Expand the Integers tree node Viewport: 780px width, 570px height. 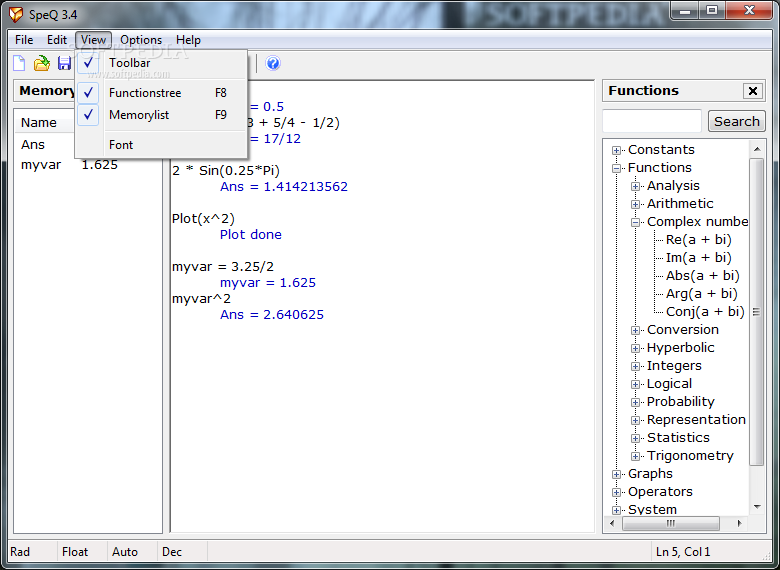click(635, 366)
